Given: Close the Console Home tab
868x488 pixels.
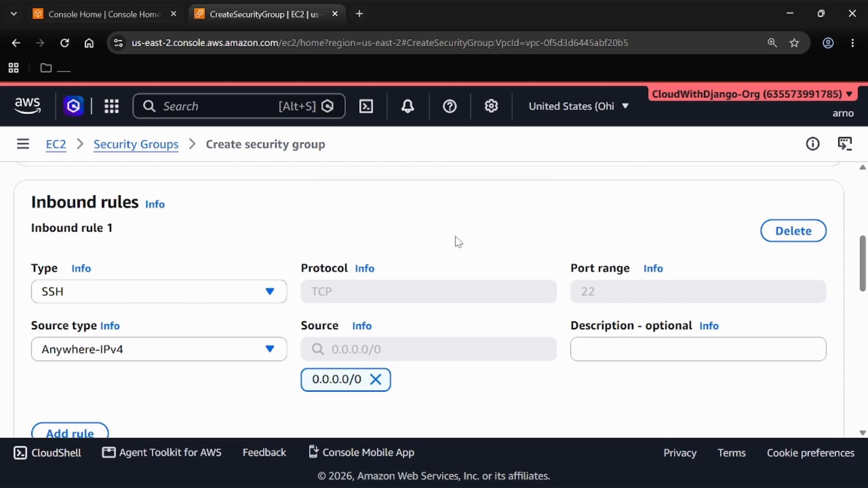Looking at the screenshot, I should click(174, 14).
